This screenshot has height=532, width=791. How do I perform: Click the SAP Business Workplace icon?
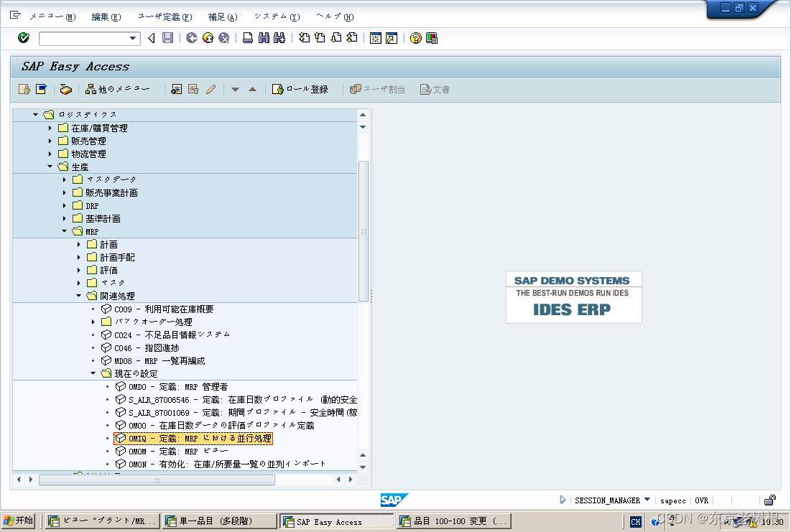[x=65, y=89]
